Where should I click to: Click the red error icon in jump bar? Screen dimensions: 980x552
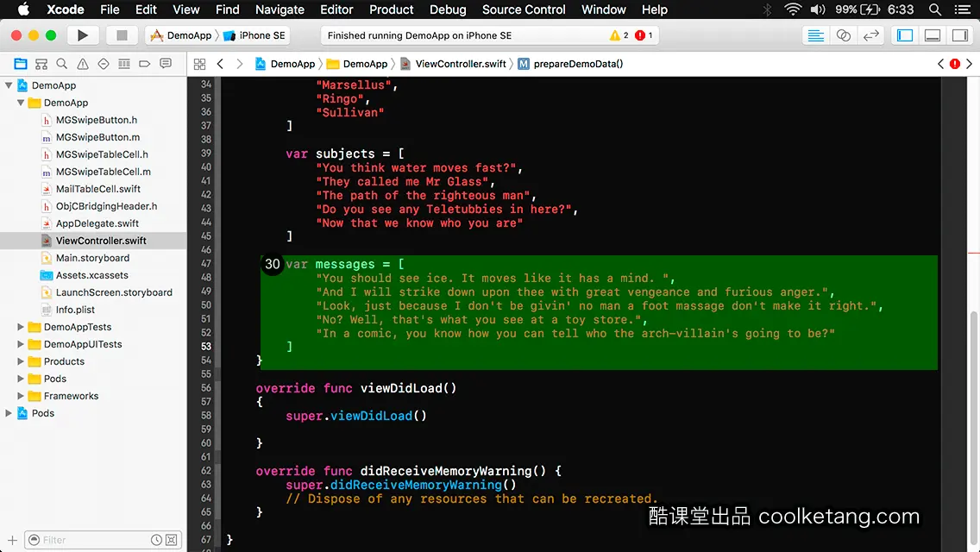point(955,64)
